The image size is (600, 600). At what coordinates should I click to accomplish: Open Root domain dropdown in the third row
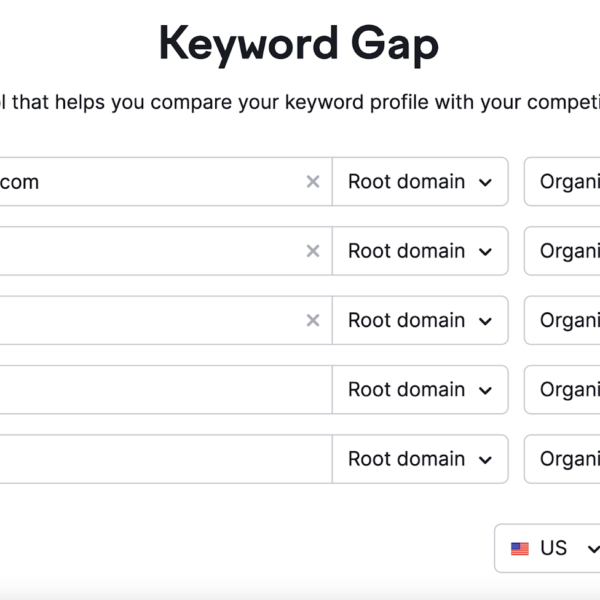[x=420, y=320]
